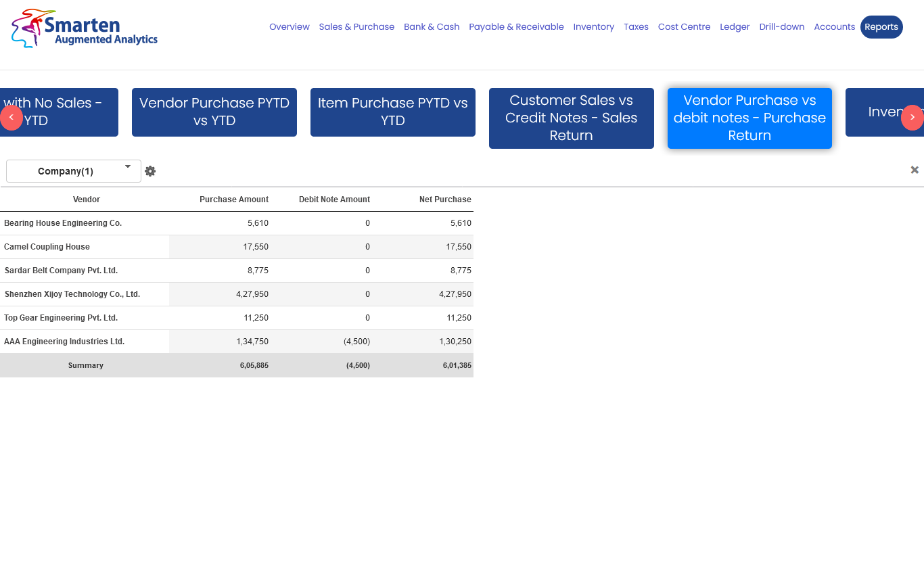Sort by Debit Note Amount column header
The width and height of the screenshot is (924, 583).
[334, 200]
